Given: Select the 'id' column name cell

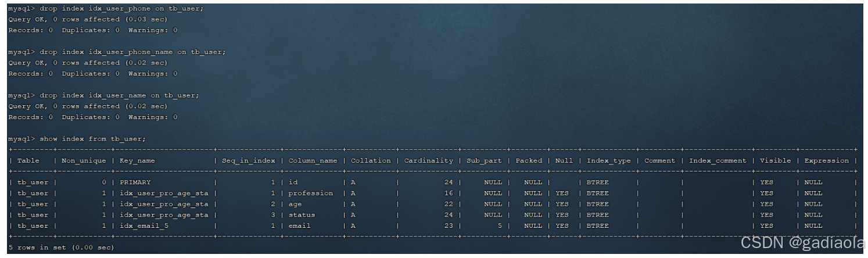Looking at the screenshot, I should click(x=293, y=182).
